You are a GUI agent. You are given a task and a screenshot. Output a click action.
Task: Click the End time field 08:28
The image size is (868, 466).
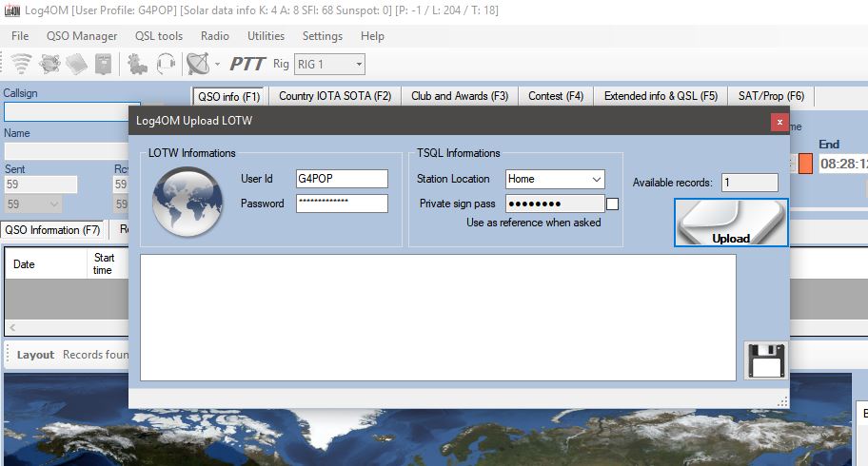pos(842,164)
